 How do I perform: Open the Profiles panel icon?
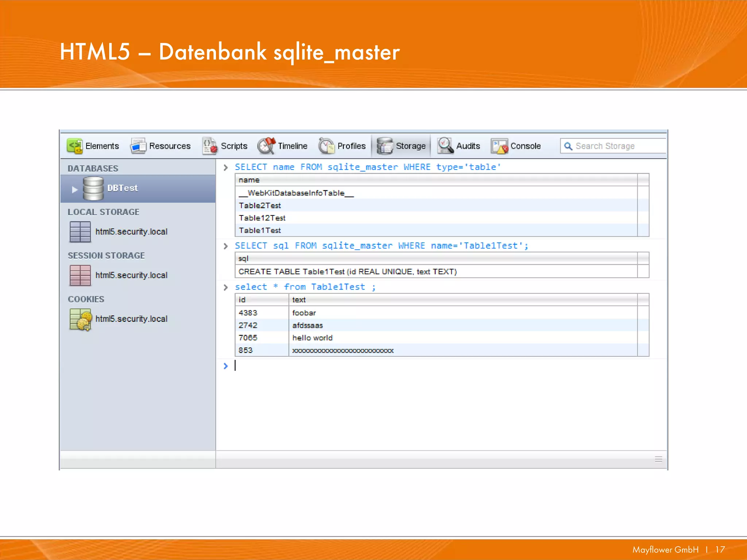326,146
